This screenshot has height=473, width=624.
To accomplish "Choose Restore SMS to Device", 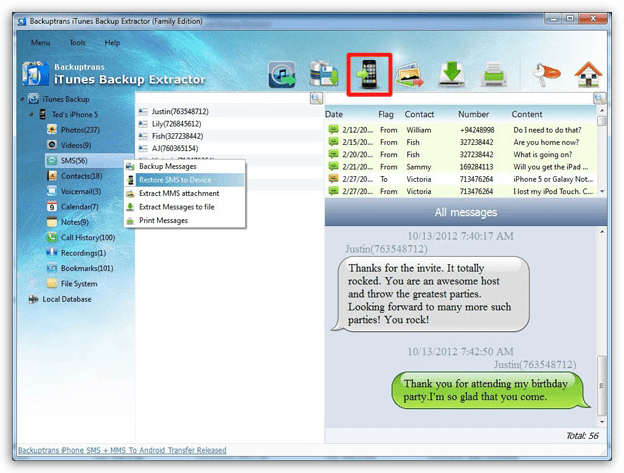I will coord(185,180).
